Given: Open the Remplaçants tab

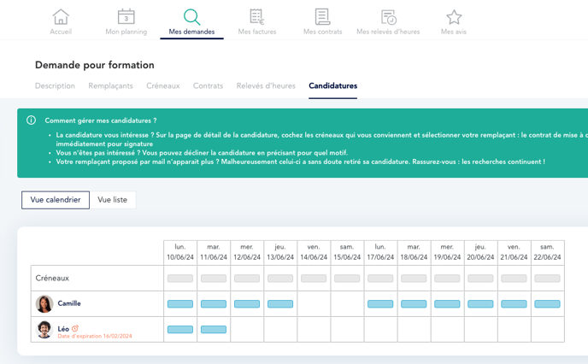Looking at the screenshot, I should (x=111, y=86).
